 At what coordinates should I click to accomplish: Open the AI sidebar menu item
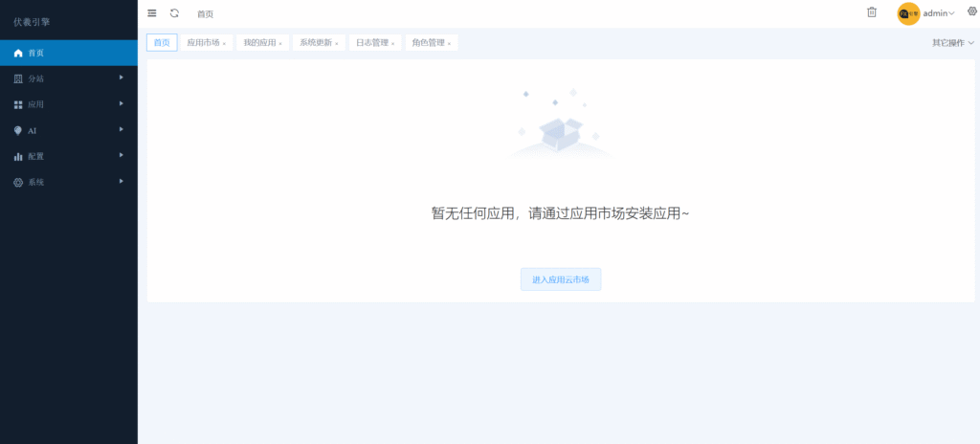click(69, 131)
